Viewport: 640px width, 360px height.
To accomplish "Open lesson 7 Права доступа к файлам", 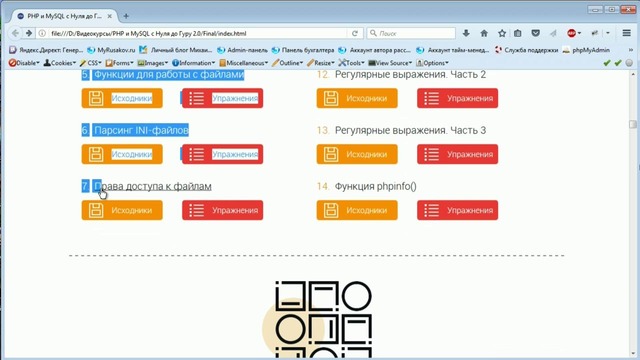I will pyautogui.click(x=153, y=186).
